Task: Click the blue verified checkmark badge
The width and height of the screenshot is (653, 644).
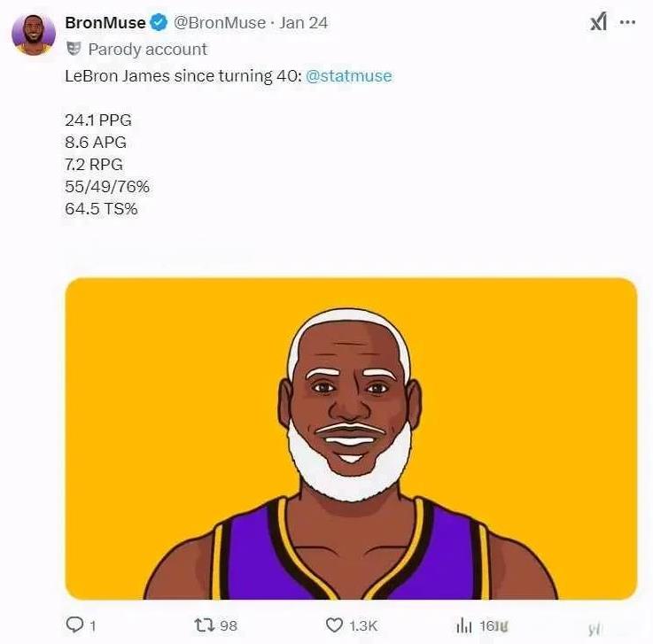Action: 159,22
